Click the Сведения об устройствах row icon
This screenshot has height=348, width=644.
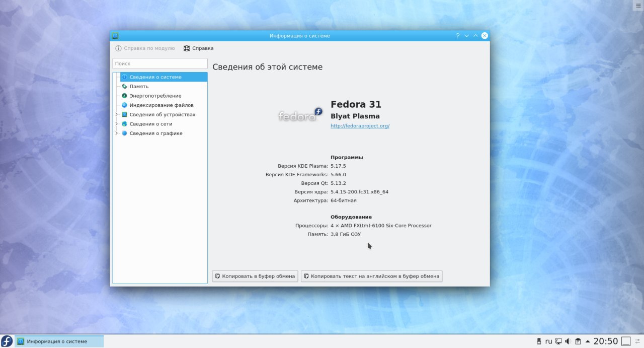click(x=124, y=114)
